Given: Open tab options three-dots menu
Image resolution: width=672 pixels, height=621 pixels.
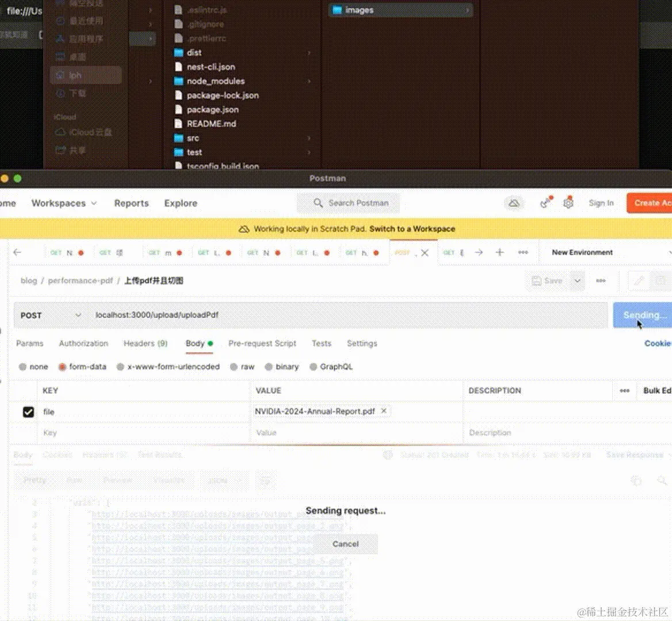Looking at the screenshot, I should 523,252.
